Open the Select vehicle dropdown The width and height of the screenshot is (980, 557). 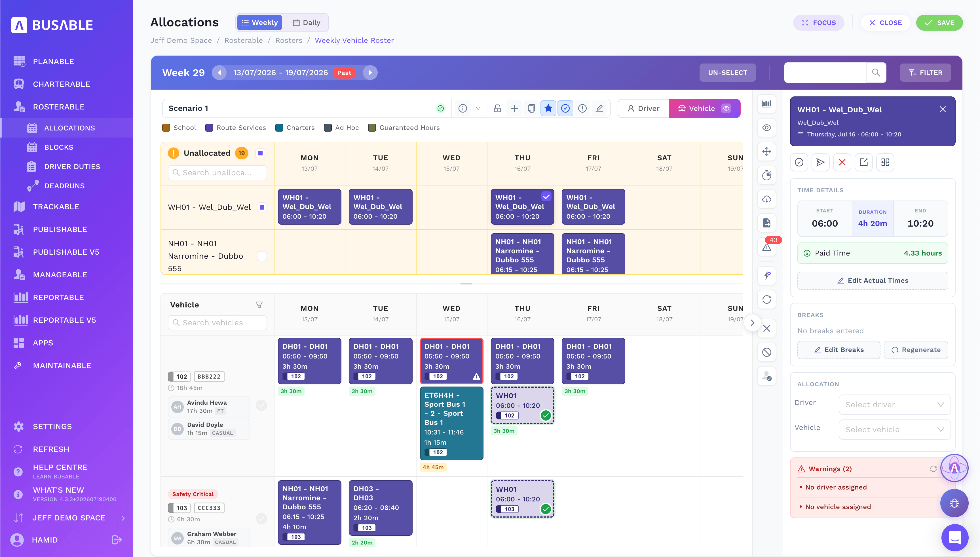coord(894,430)
